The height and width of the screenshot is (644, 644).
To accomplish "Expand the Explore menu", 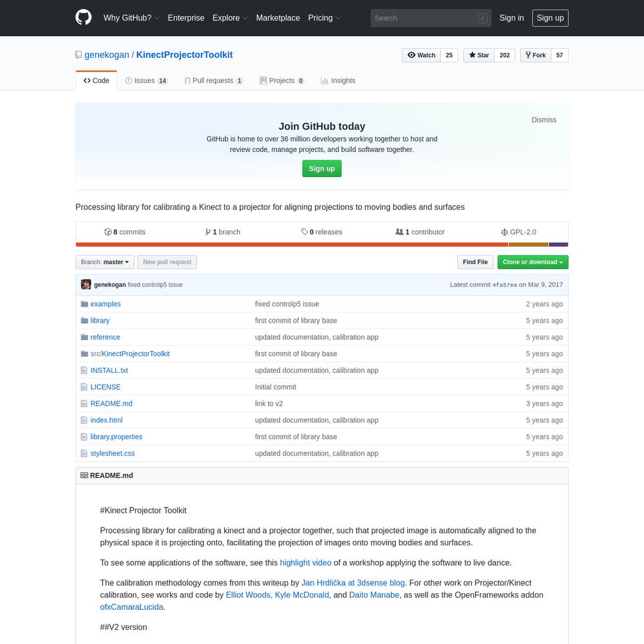I will (x=230, y=17).
